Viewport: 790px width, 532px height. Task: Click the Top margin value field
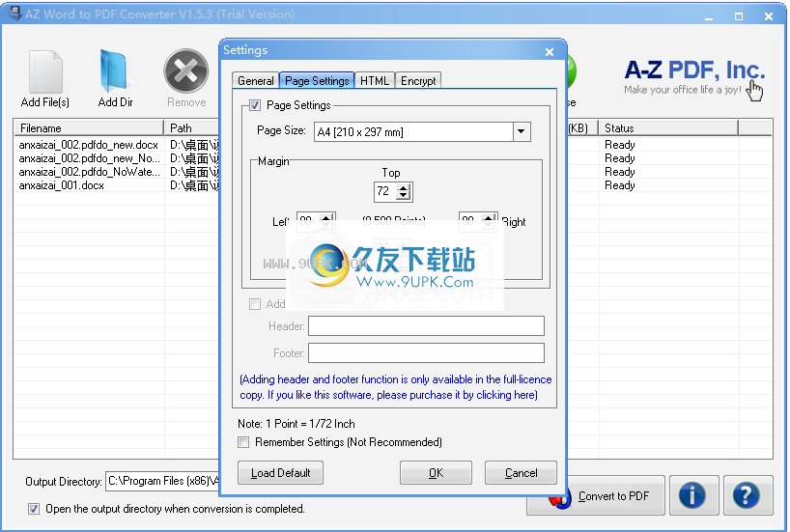pos(385,191)
